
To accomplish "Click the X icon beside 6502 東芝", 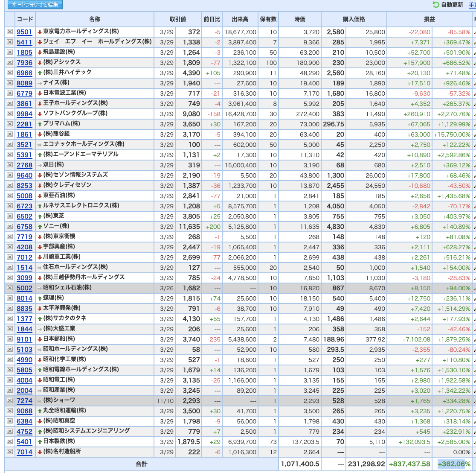I will pyautogui.click(x=10, y=216).
